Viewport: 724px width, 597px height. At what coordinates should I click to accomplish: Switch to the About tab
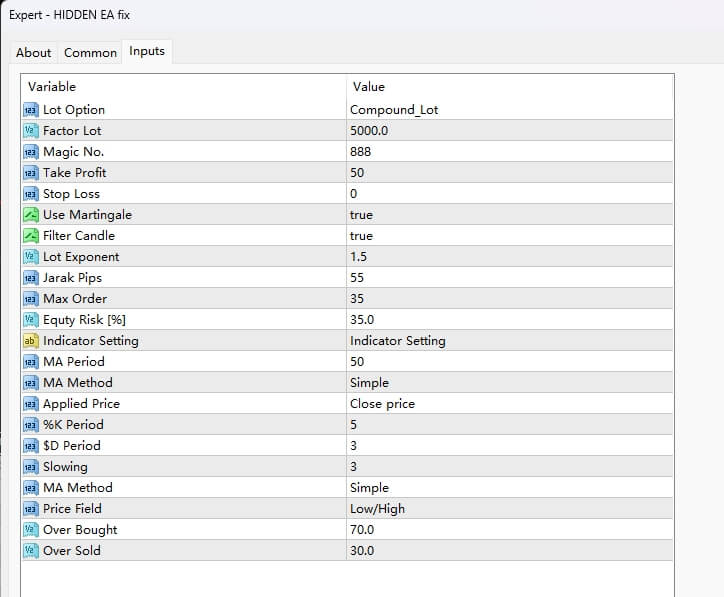tap(34, 52)
